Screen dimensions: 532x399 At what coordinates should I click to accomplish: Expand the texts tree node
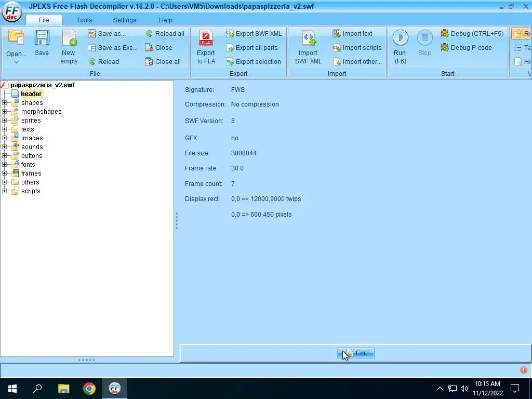click(4, 129)
